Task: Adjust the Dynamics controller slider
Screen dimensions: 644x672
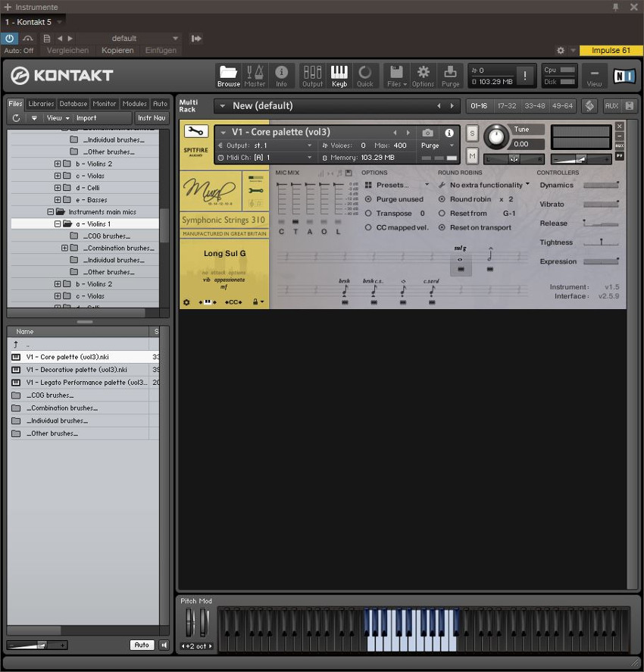Action: [x=601, y=185]
